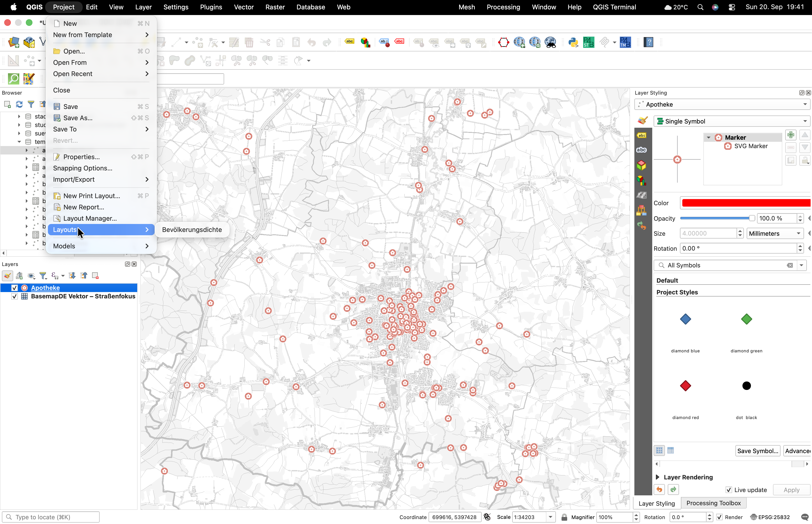Open the Millimeters unit dropdown
Image resolution: width=812 pixels, height=524 pixels.
775,233
